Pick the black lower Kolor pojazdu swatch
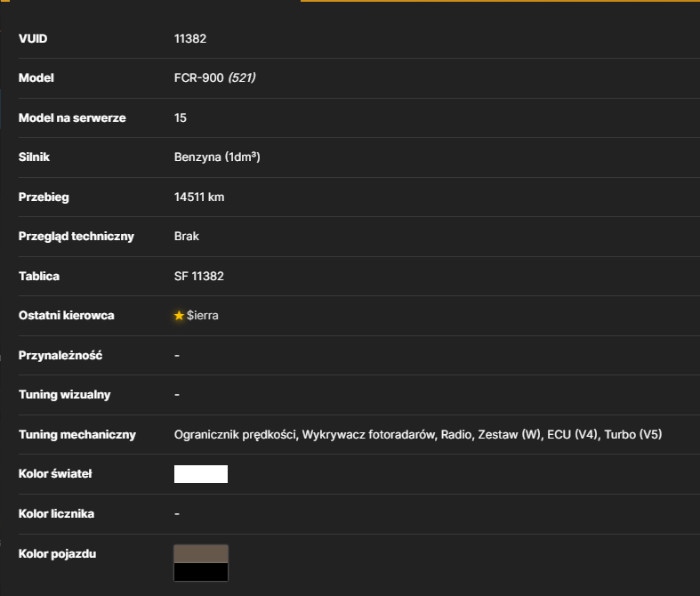Screen dimensions: 700x596 [201, 572]
